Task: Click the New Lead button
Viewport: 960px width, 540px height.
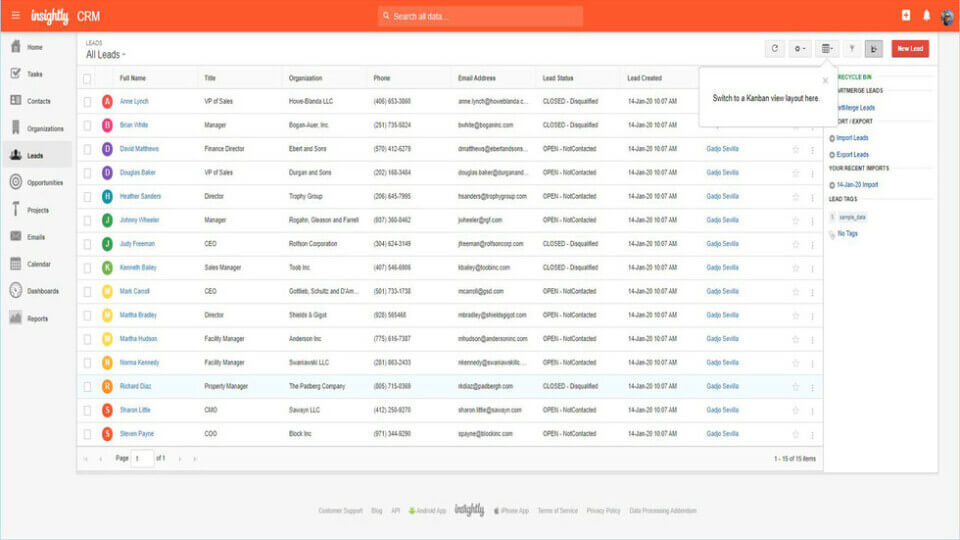Action: click(x=910, y=48)
